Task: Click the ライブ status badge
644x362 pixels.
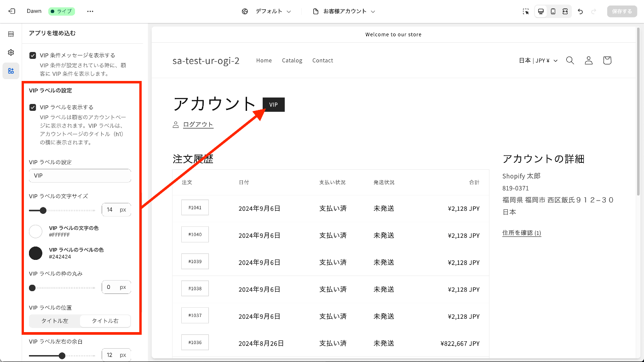Action: tap(62, 11)
